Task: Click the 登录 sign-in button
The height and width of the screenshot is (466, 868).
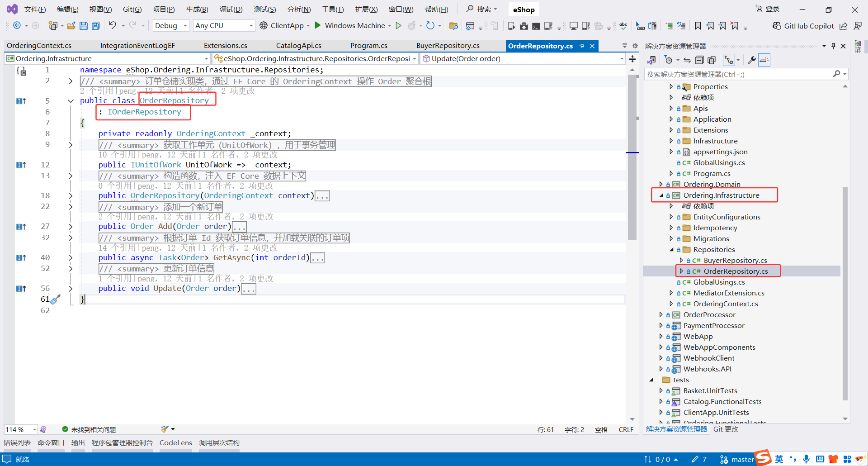Action: (768, 9)
